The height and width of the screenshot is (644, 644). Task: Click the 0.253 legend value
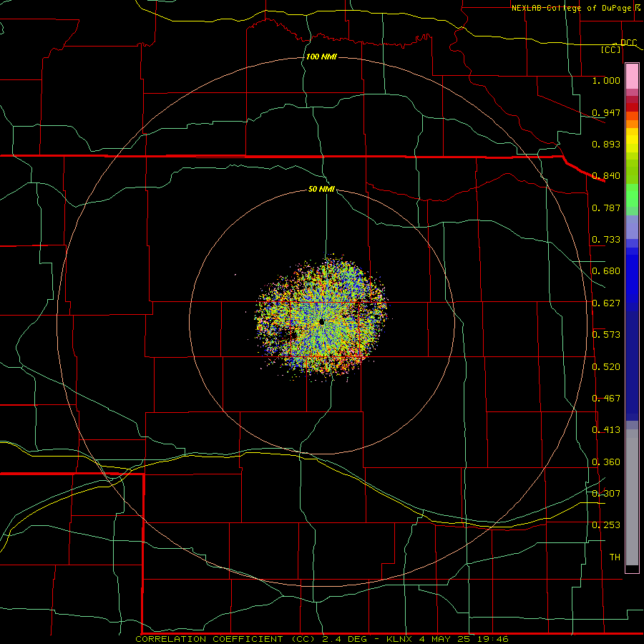(x=606, y=525)
